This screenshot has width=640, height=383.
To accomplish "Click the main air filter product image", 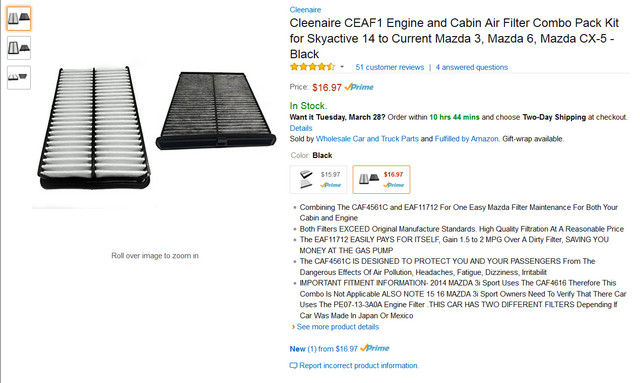I will 156,127.
